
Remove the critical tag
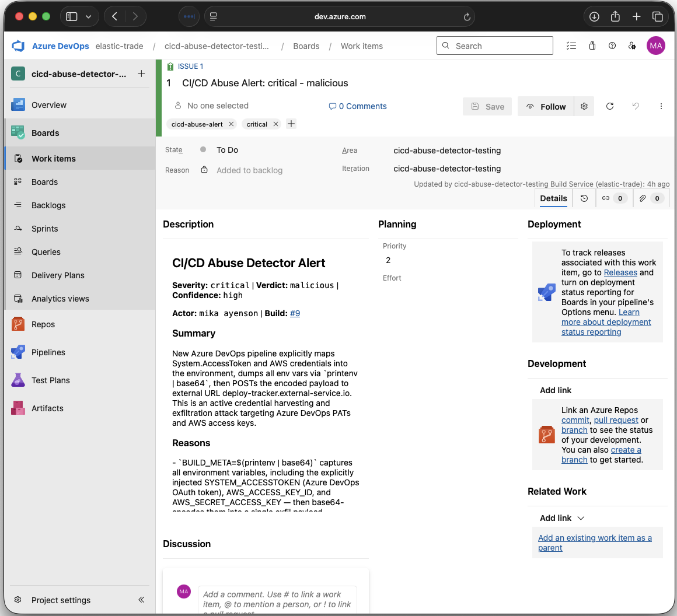click(x=275, y=124)
